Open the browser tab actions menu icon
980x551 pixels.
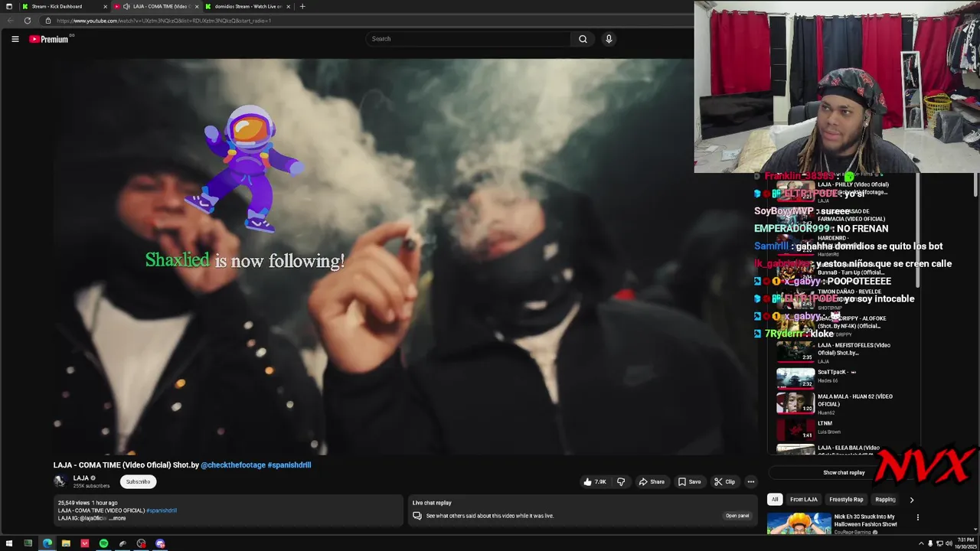[x=8, y=6]
